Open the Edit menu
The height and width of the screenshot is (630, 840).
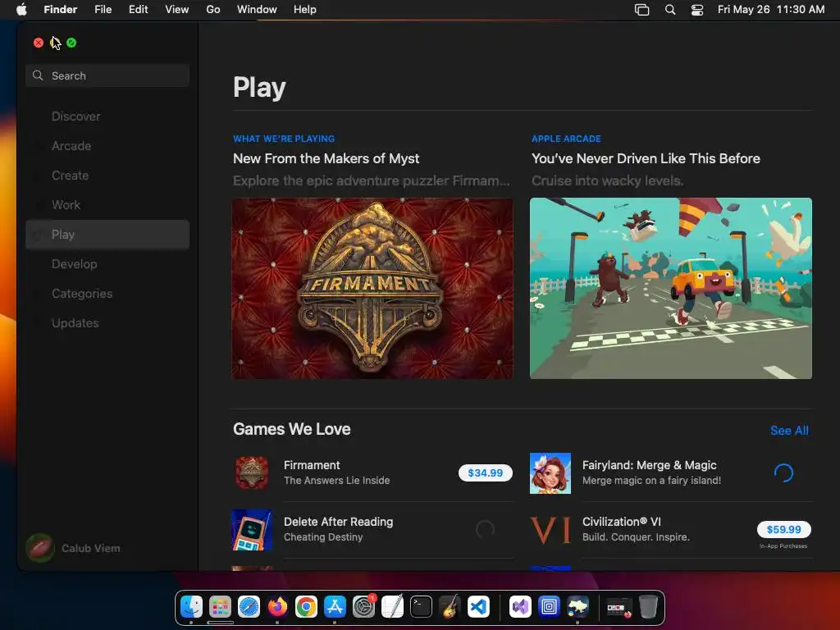pyautogui.click(x=138, y=10)
